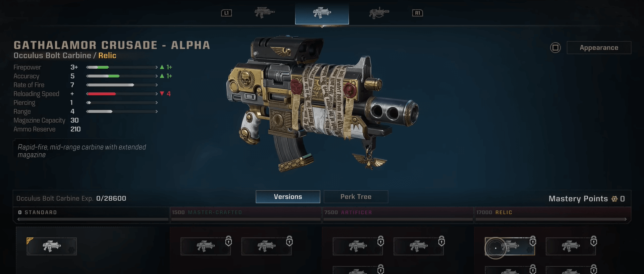Viewport: 644px width, 274px height.
Task: Select the first locked Artificer weapon version
Action: tap(358, 246)
